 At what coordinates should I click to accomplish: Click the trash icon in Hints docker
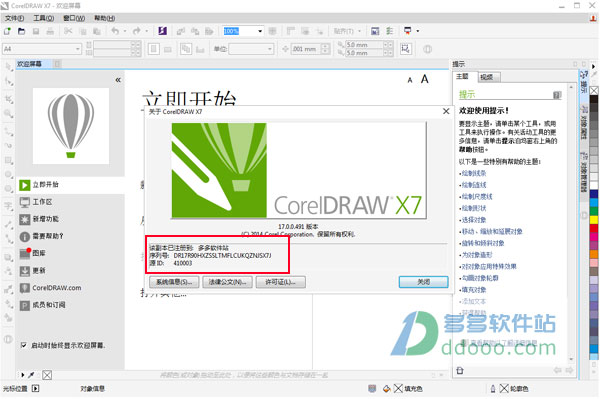tap(460, 370)
